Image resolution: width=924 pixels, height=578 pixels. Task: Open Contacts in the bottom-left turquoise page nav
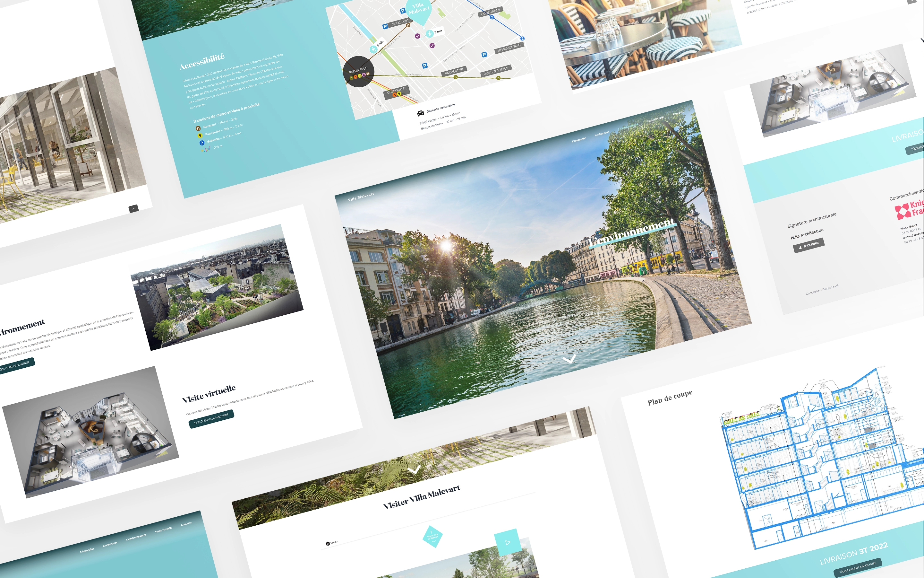point(186,524)
